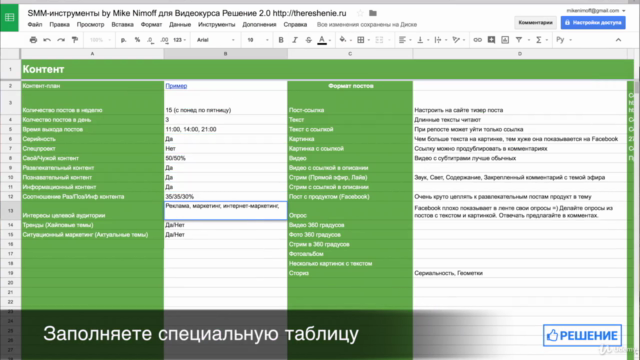Expand the text color dropdown arrow
This screenshot has height=360, width=640.
pos(330,40)
